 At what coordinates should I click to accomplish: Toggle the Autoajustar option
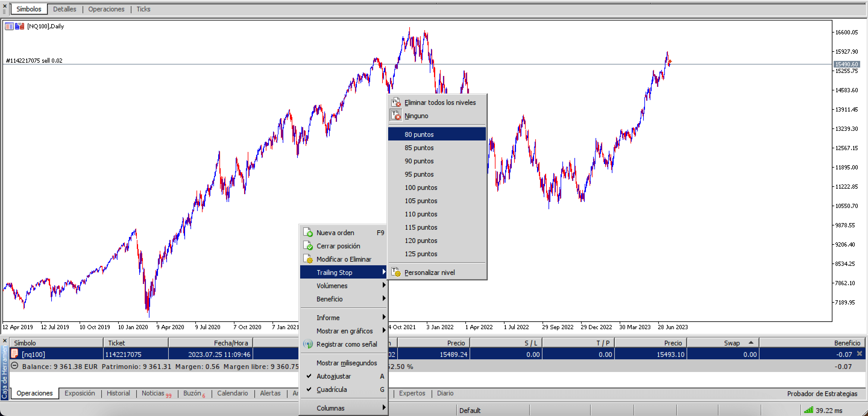(x=344, y=376)
